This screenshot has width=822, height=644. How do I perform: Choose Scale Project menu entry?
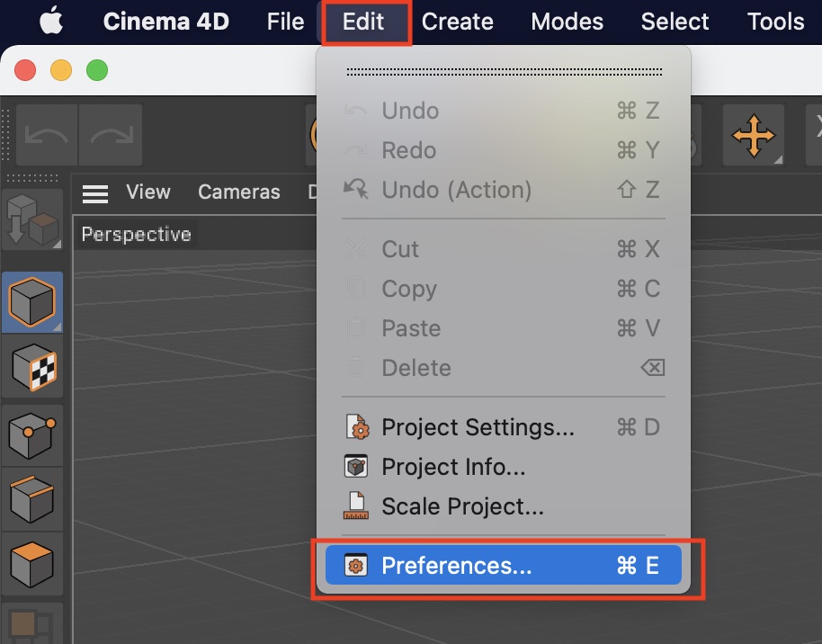pos(462,506)
